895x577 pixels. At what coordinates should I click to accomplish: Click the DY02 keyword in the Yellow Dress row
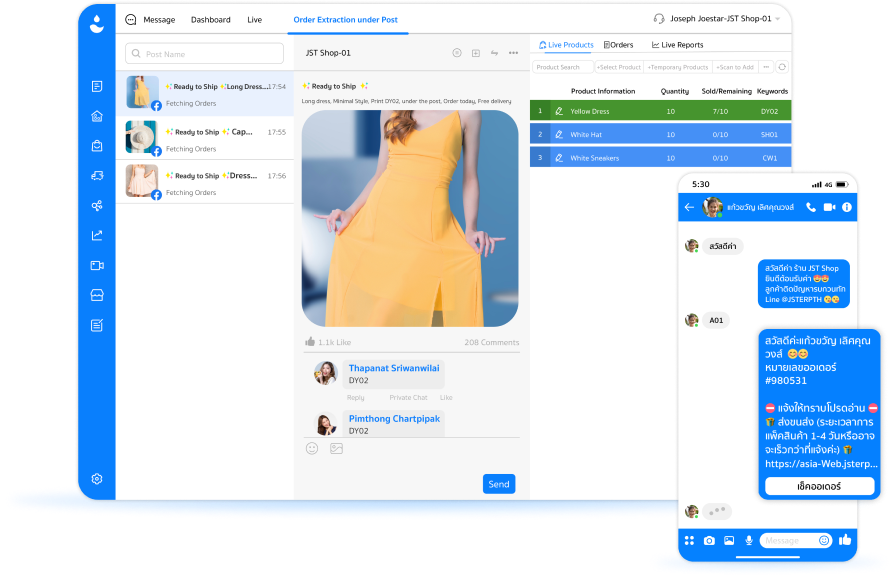click(x=769, y=111)
